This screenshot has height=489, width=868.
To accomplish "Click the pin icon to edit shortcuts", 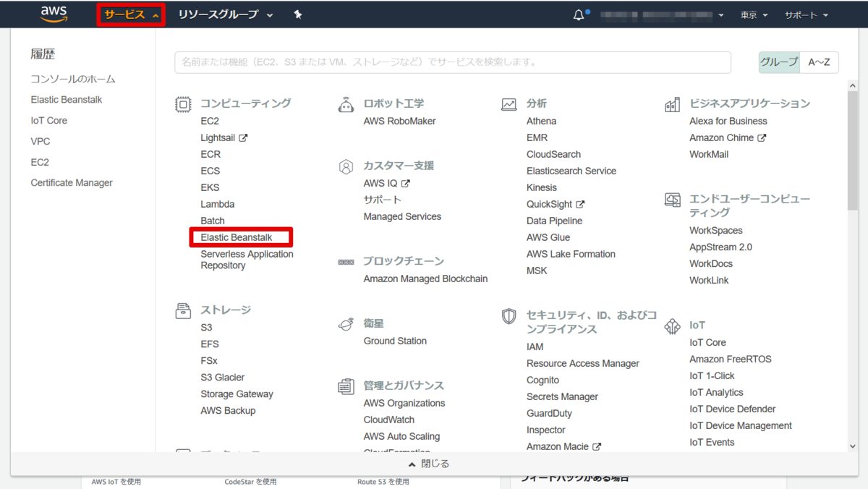I will coord(297,13).
